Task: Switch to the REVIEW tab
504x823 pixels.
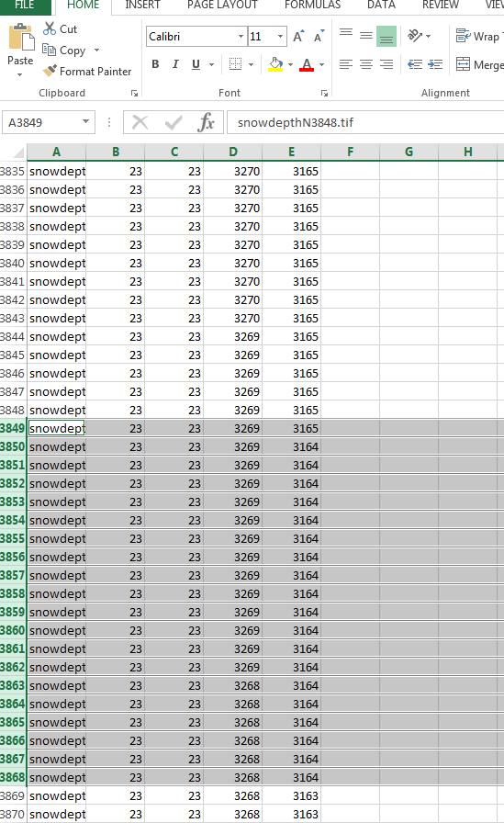Action: pyautogui.click(x=441, y=5)
